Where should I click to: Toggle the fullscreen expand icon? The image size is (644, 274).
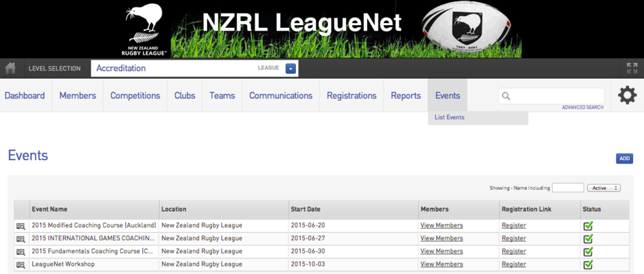(632, 68)
